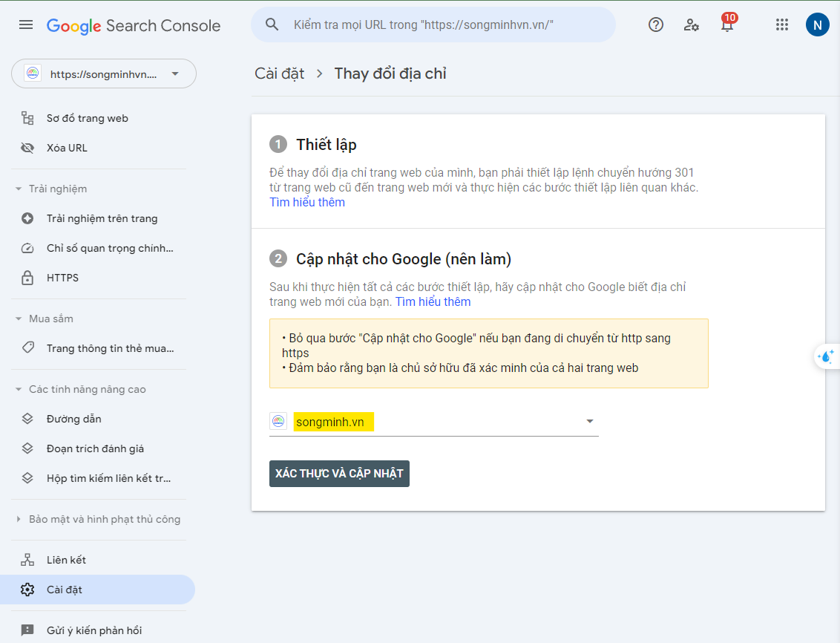Follow Tìm hiểu thêm under Cập nhật cho Google

(433, 301)
